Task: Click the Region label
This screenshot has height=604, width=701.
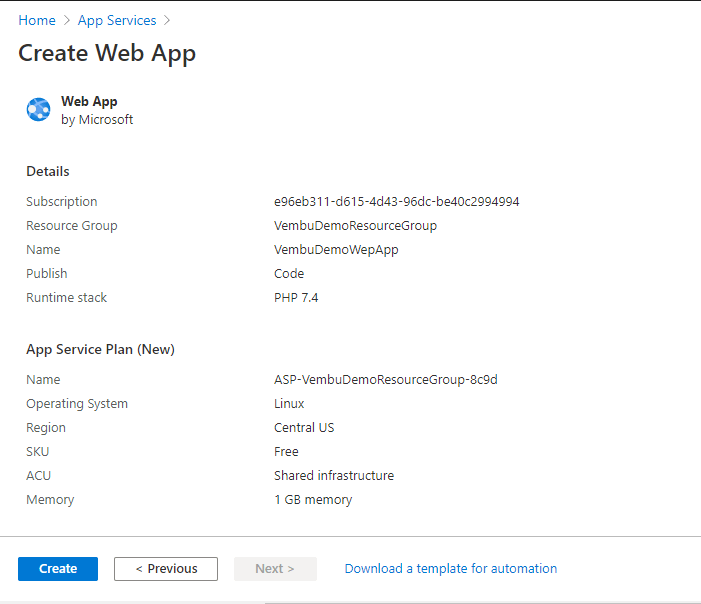Action: point(46,428)
